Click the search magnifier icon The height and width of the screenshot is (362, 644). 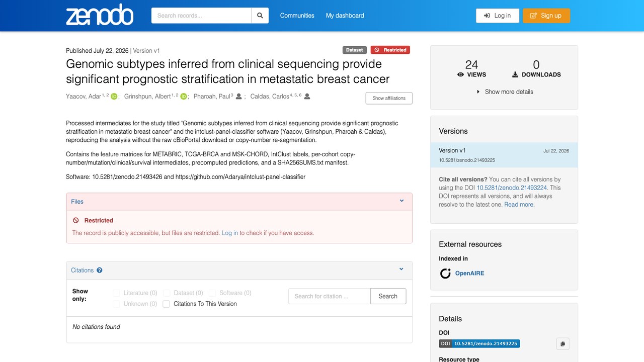tap(260, 16)
